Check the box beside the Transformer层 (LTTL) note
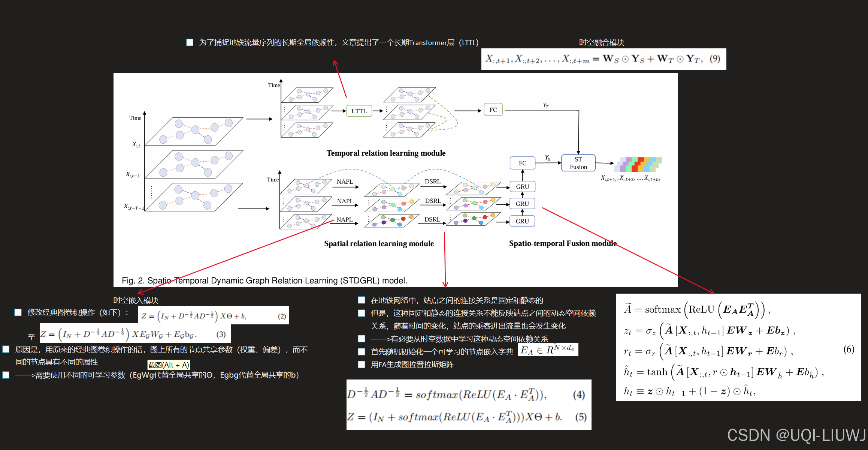The width and height of the screenshot is (868, 450). pyautogui.click(x=190, y=42)
